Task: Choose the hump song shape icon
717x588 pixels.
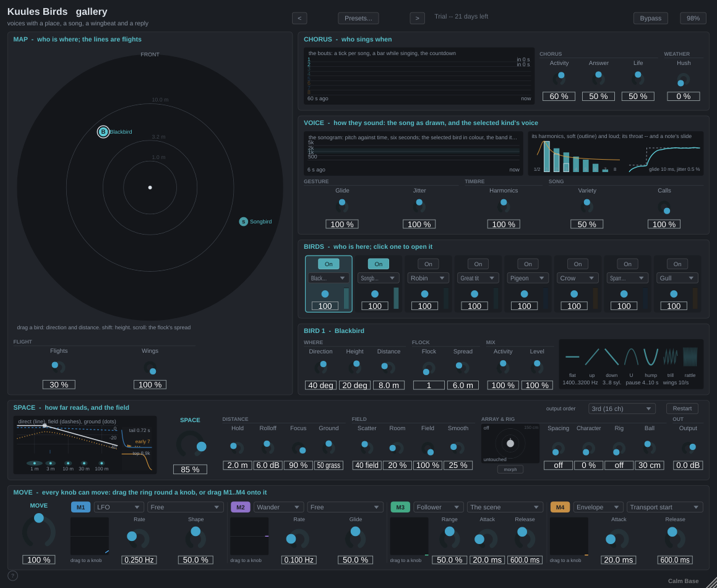Action: coord(651,357)
